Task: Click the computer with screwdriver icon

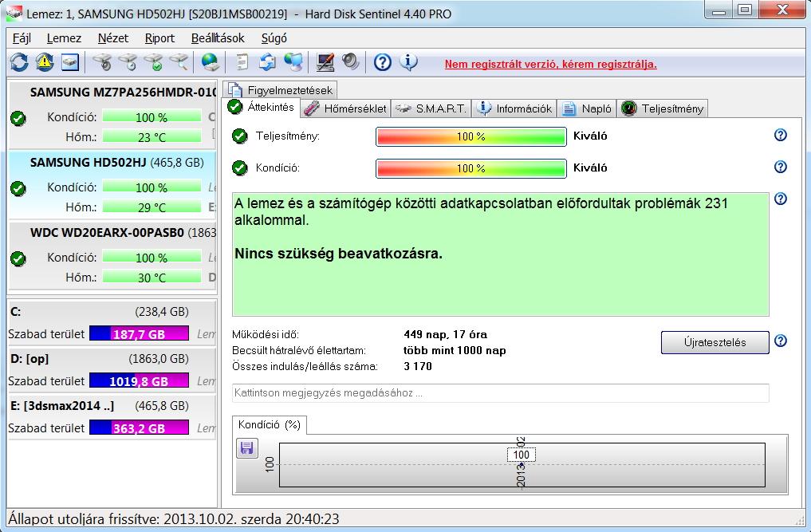Action: point(325,62)
